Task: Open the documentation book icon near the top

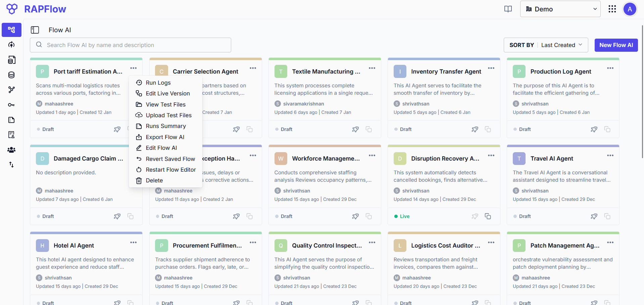Action: 508,9
